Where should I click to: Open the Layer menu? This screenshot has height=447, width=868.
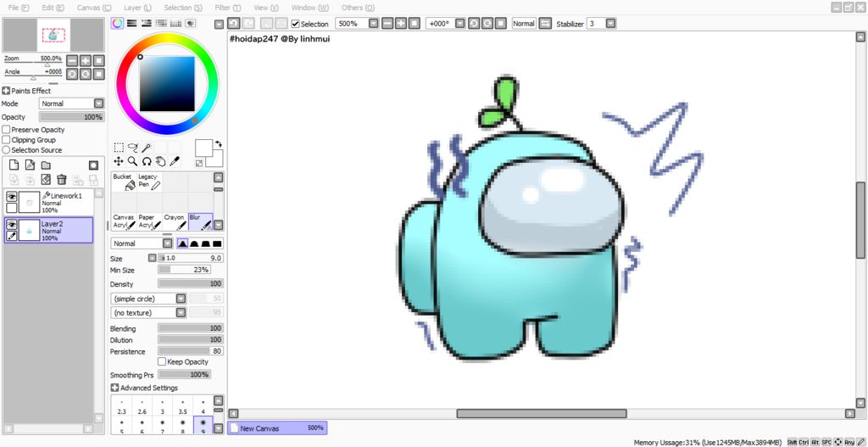pyautogui.click(x=137, y=8)
